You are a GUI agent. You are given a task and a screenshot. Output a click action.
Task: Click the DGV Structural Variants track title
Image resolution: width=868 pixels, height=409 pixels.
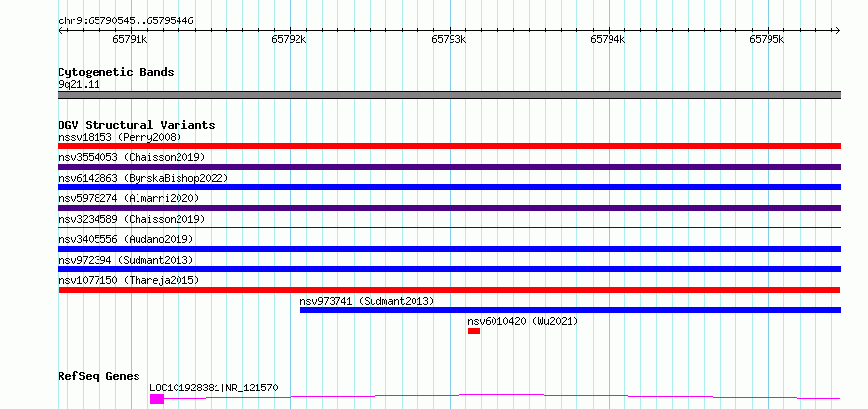pyautogui.click(x=137, y=125)
